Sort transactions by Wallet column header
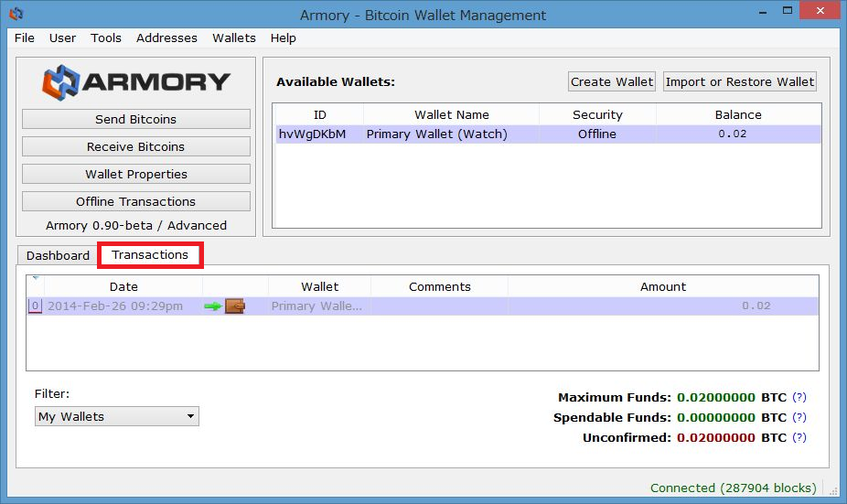The width and height of the screenshot is (847, 504). [320, 287]
